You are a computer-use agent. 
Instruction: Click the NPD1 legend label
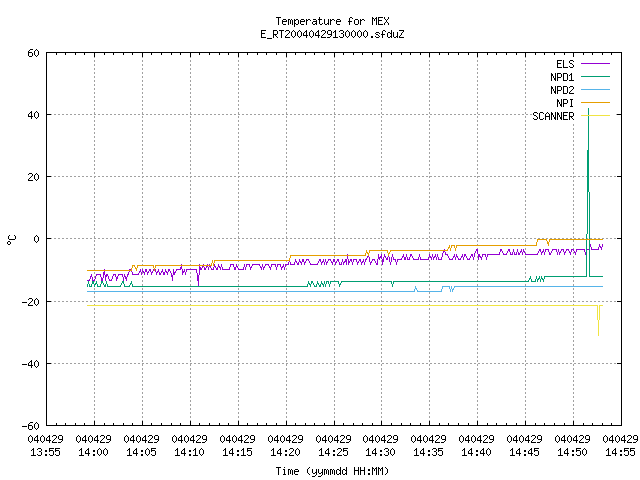click(x=562, y=77)
